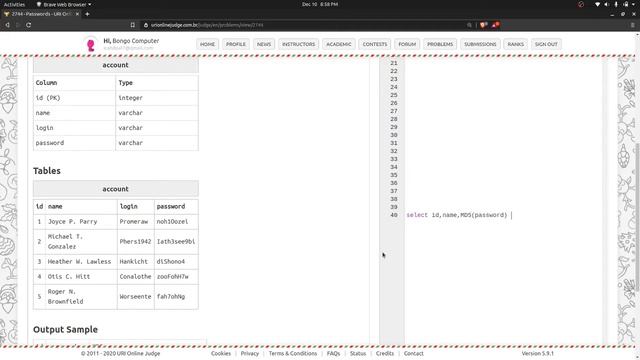View the SUBMISSIONS nav item
Image resolution: width=640 pixels, height=360 pixels.
point(480,44)
